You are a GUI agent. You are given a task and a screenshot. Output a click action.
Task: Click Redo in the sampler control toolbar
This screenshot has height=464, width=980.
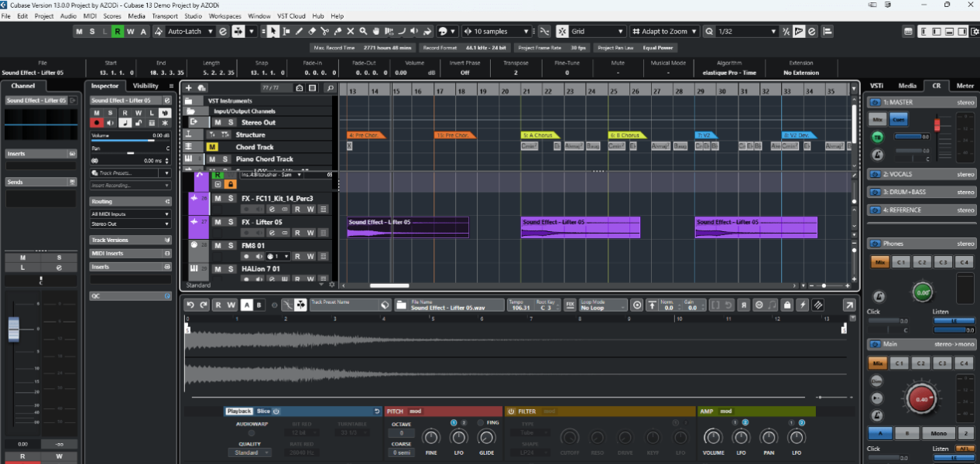pos(203,305)
